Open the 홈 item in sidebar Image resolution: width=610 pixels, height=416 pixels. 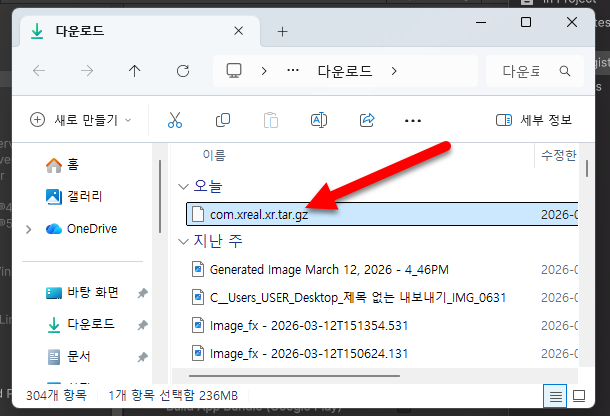tap(63, 165)
